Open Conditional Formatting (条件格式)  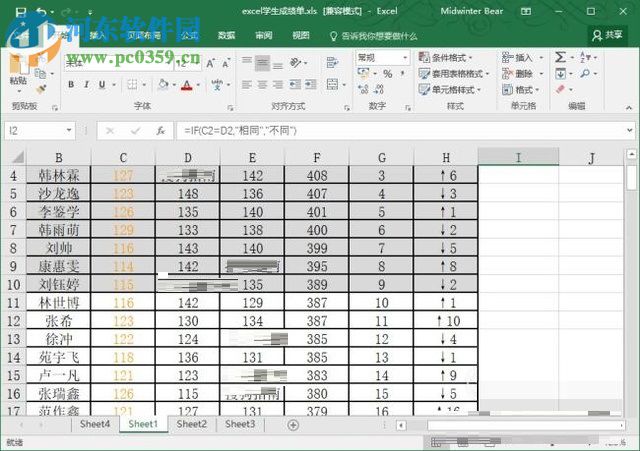(445, 58)
